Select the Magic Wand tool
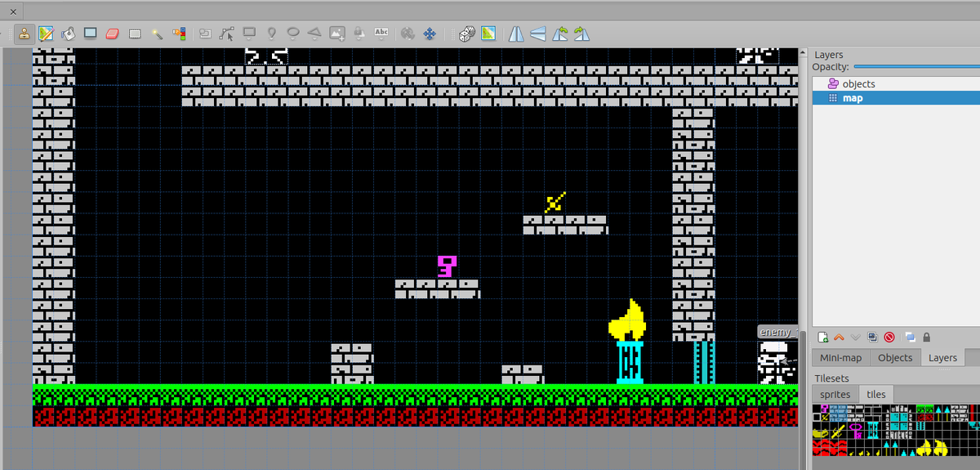This screenshot has width=980, height=470. [x=158, y=34]
